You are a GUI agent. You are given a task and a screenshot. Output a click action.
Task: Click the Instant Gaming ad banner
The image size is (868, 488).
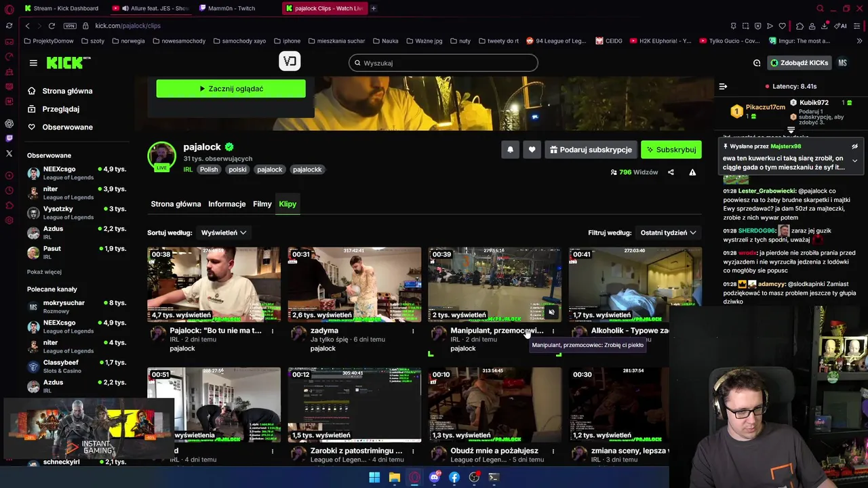click(88, 428)
